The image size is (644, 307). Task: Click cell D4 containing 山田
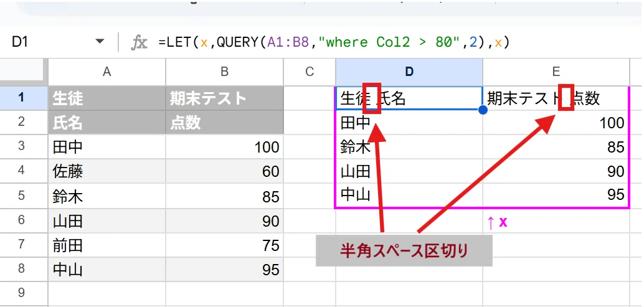409,171
